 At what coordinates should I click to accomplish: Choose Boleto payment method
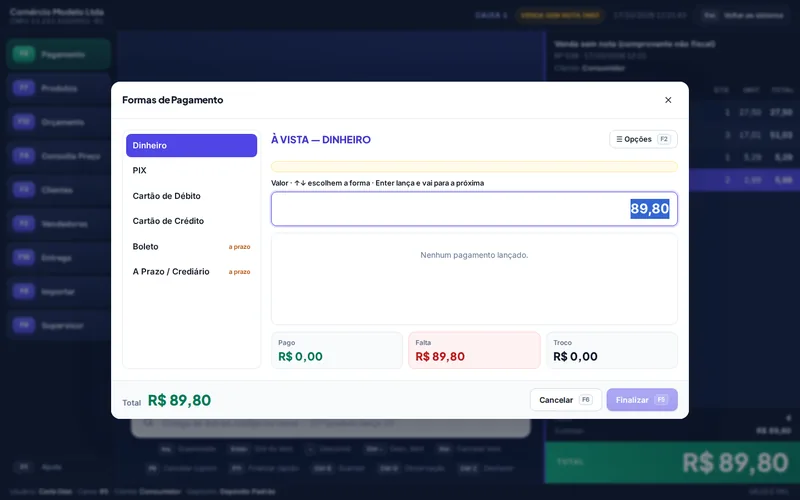(191, 246)
